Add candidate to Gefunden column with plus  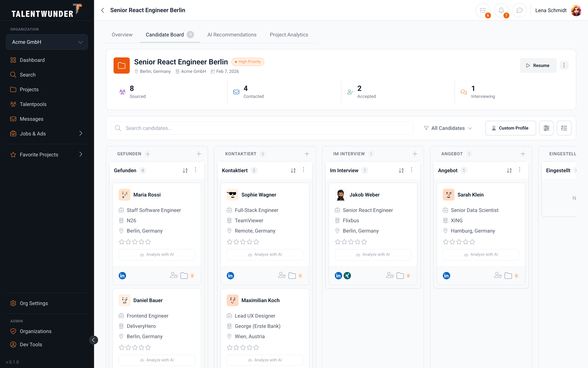(x=199, y=154)
